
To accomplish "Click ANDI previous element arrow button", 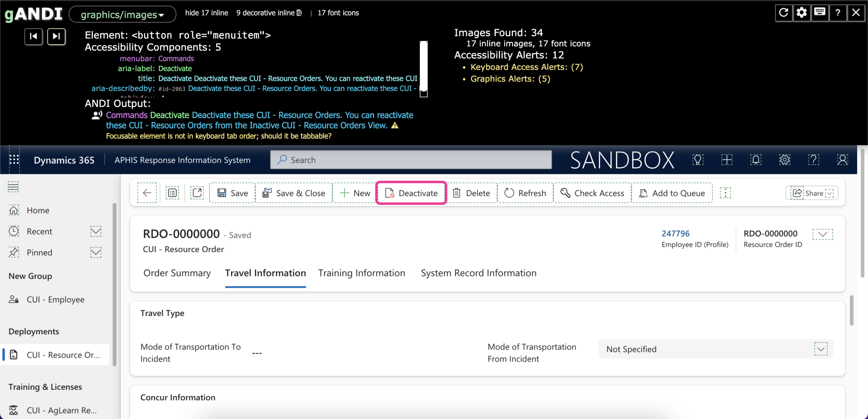I will pyautogui.click(x=33, y=36).
